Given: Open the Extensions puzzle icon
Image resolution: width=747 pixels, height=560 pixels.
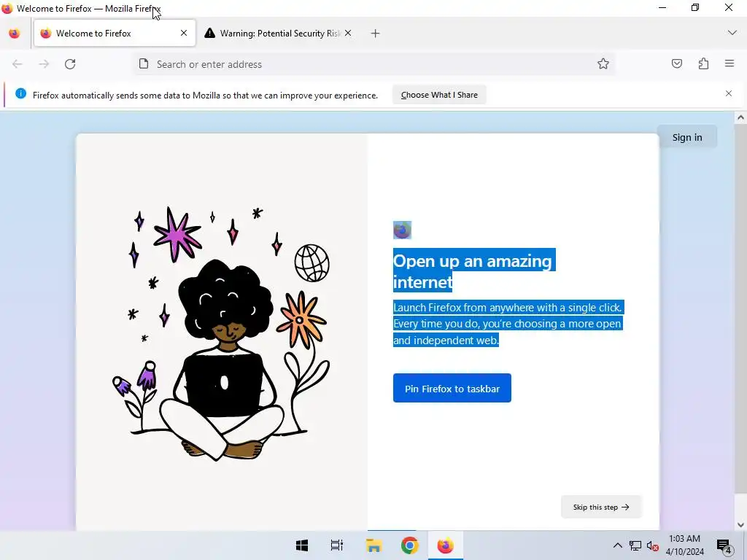Looking at the screenshot, I should point(704,64).
